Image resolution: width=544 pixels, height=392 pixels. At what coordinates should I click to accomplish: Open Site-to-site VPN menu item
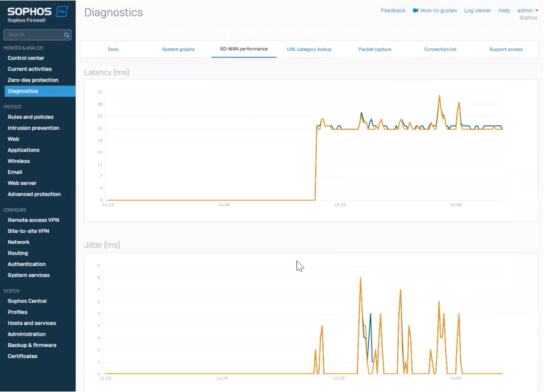pyautogui.click(x=28, y=231)
